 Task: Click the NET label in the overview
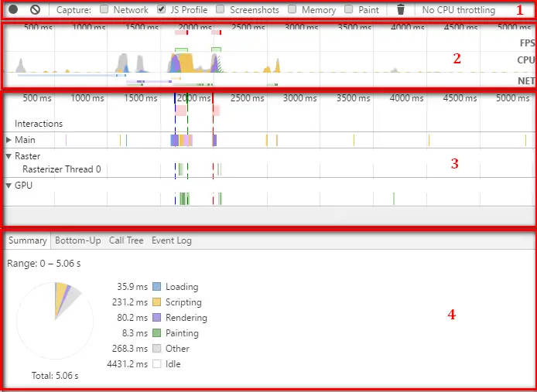coord(526,80)
